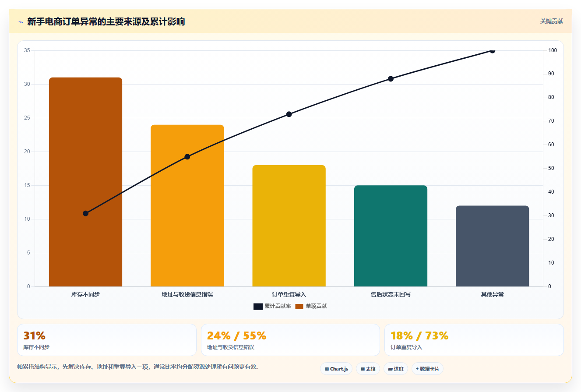Click the Pareto summary sentence below cards
The height and width of the screenshot is (392, 581).
pyautogui.click(x=138, y=367)
